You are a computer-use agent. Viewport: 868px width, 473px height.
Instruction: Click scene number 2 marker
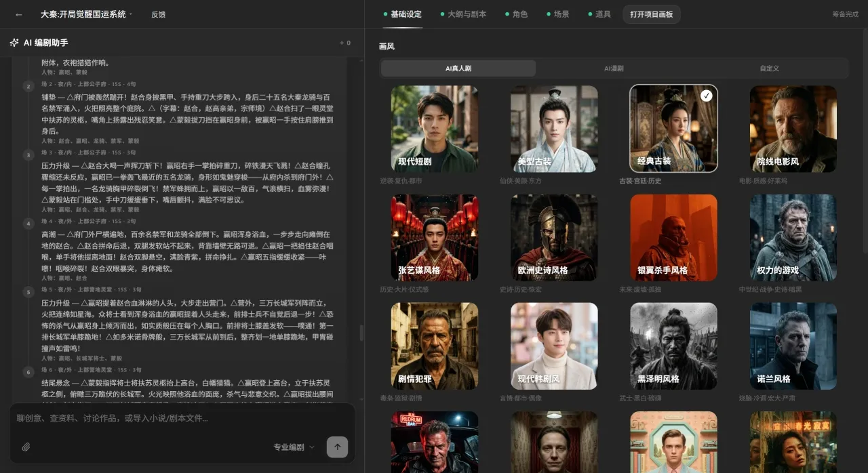(x=28, y=86)
